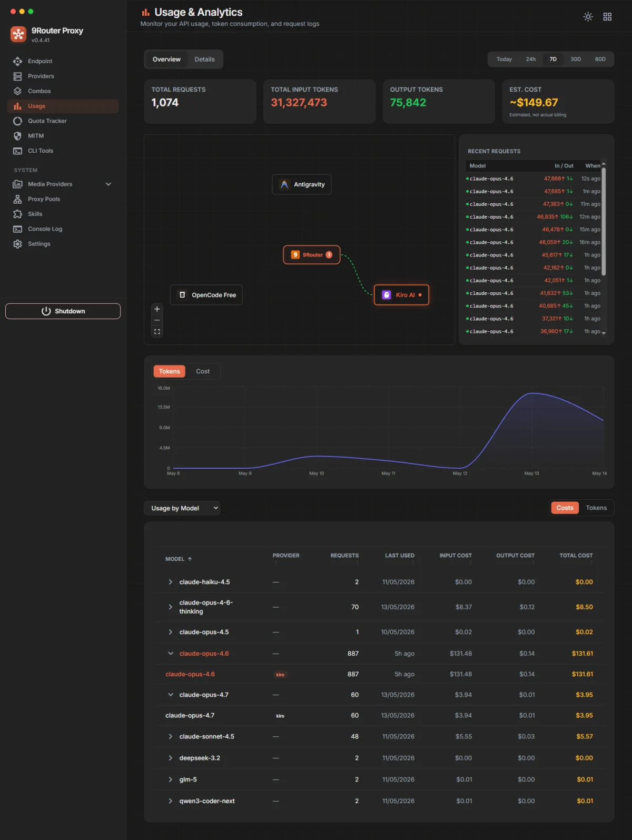Open the Details tab
The image size is (632, 840).
point(204,60)
